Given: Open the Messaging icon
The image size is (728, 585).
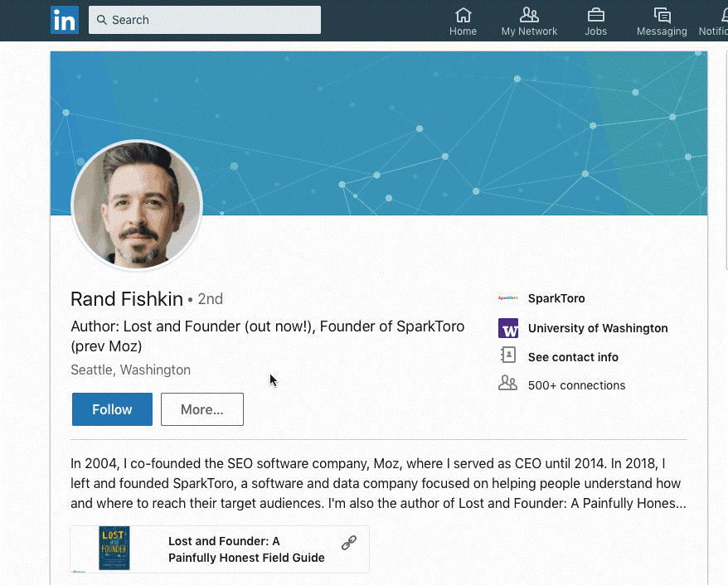Looking at the screenshot, I should (662, 15).
